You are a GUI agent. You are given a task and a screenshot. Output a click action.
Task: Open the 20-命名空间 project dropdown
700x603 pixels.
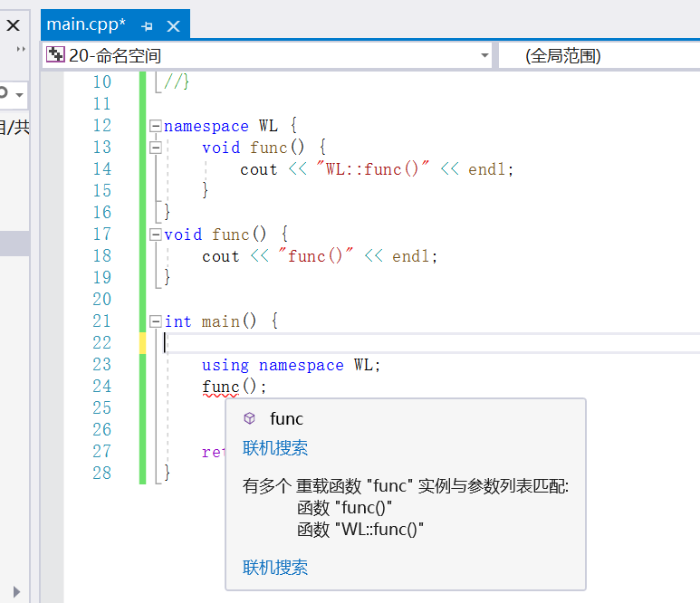point(484,56)
